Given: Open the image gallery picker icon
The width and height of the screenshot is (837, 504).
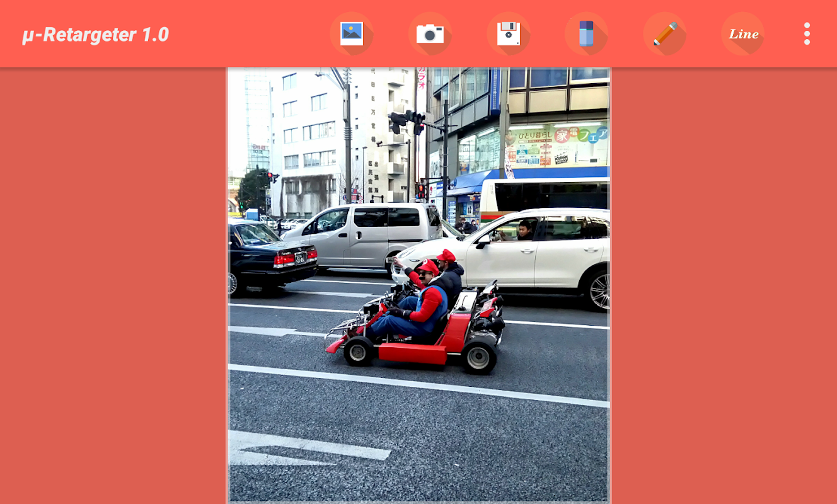Looking at the screenshot, I should (351, 33).
